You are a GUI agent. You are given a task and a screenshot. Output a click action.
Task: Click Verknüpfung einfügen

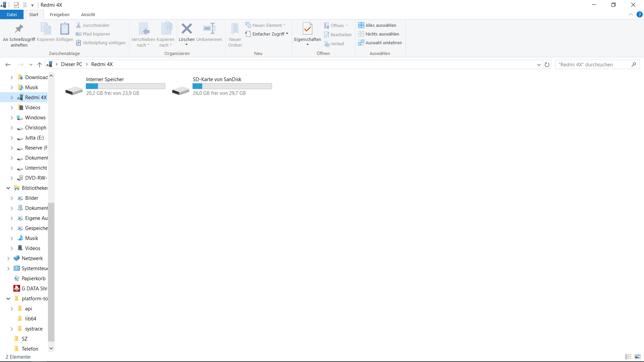(101, 43)
